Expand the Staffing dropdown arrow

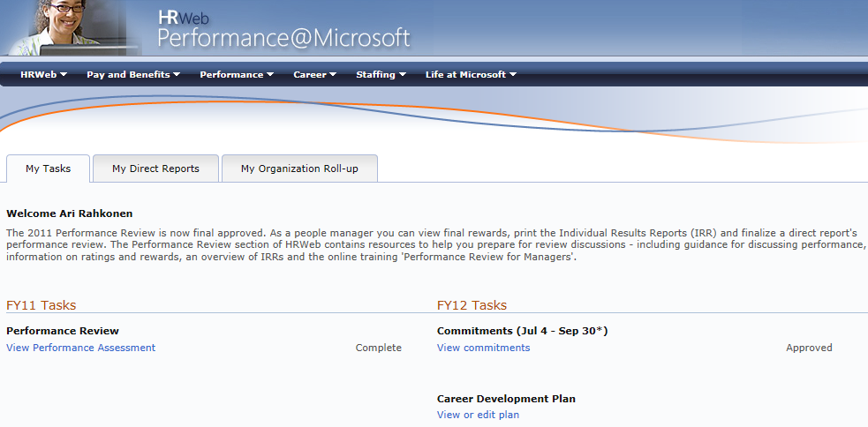point(403,75)
